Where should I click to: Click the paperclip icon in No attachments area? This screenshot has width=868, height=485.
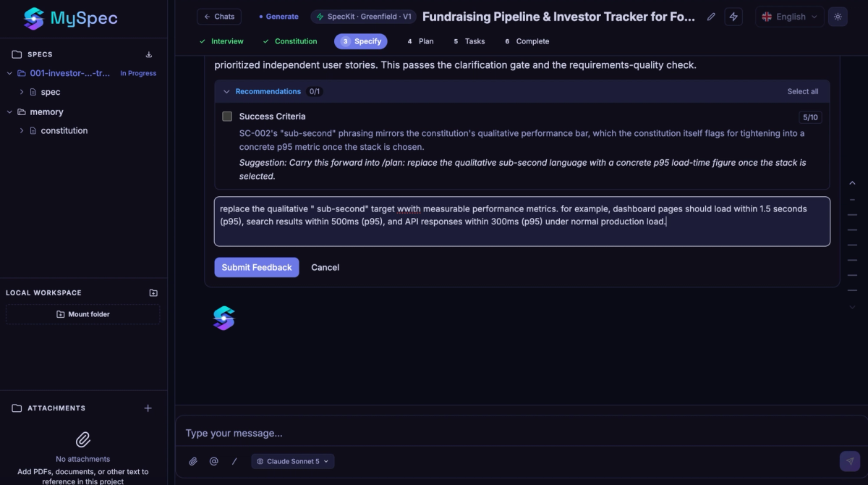click(83, 439)
